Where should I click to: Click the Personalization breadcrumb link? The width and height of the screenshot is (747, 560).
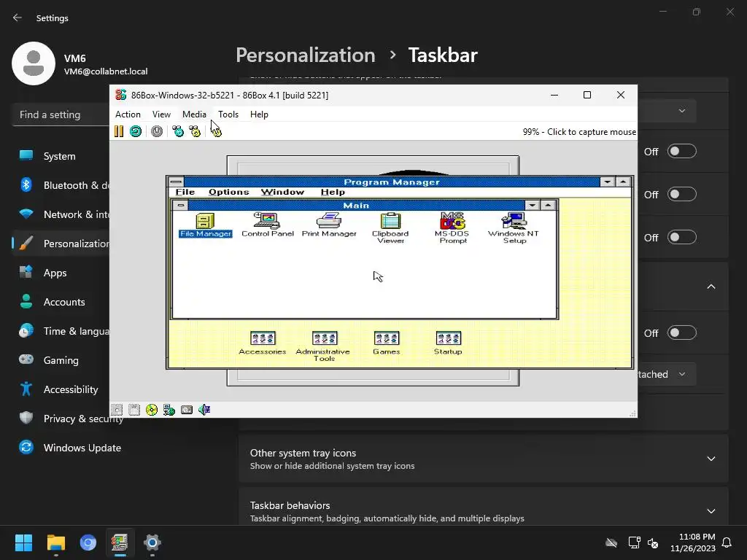coord(306,55)
